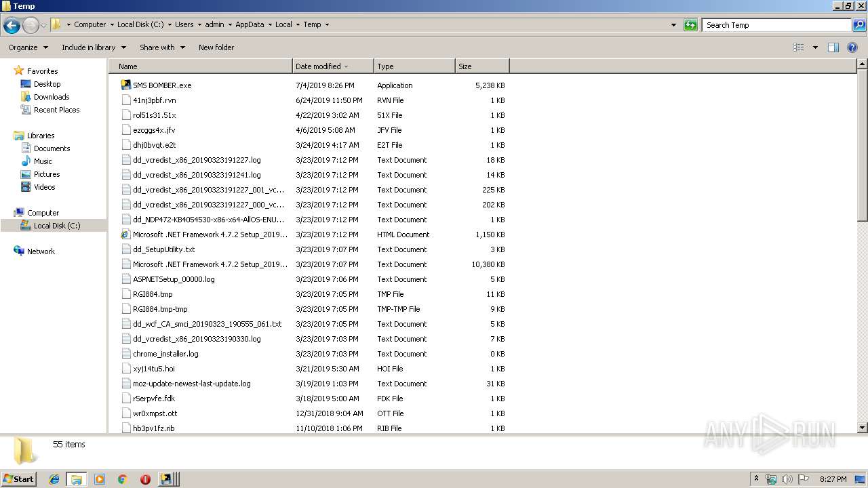The width and height of the screenshot is (868, 488).
Task: Click SMS BOMBER taskbar icon
Action: pyautogui.click(x=166, y=479)
